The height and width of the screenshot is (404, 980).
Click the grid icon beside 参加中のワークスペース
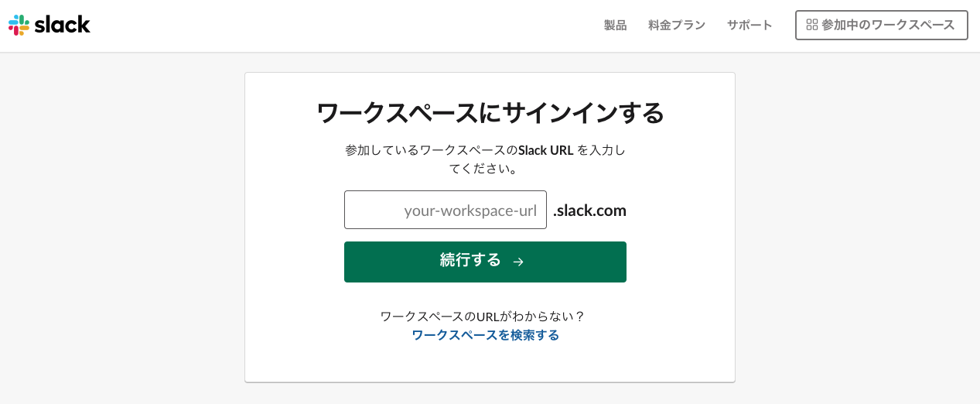(x=811, y=25)
